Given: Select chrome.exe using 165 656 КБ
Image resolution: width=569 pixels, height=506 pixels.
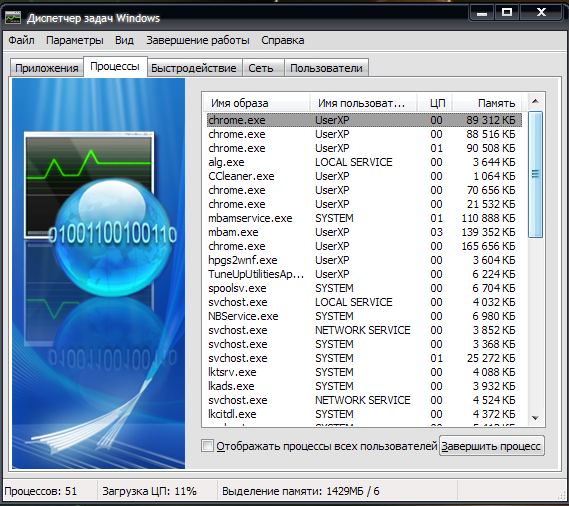Looking at the screenshot, I should click(x=364, y=246).
